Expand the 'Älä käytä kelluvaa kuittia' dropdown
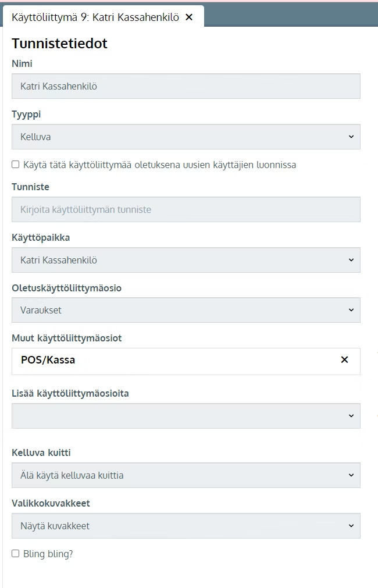The height and width of the screenshot is (588, 378). point(186,475)
